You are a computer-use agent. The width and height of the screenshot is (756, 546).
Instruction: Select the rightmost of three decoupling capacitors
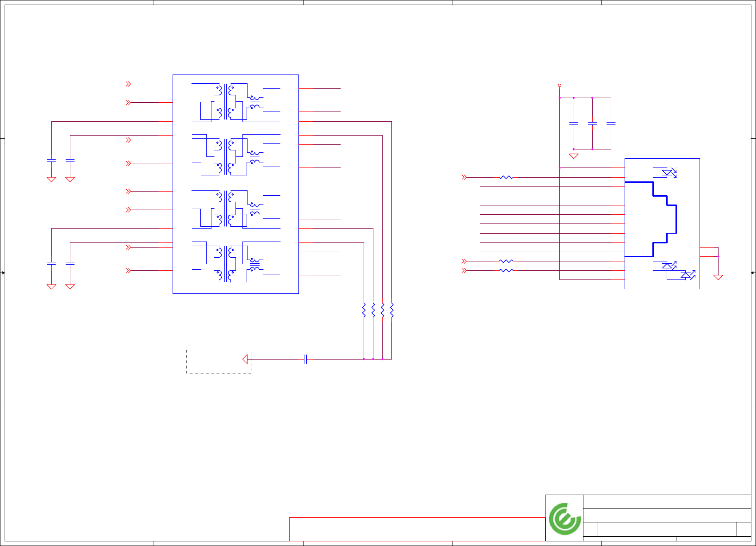pos(611,124)
